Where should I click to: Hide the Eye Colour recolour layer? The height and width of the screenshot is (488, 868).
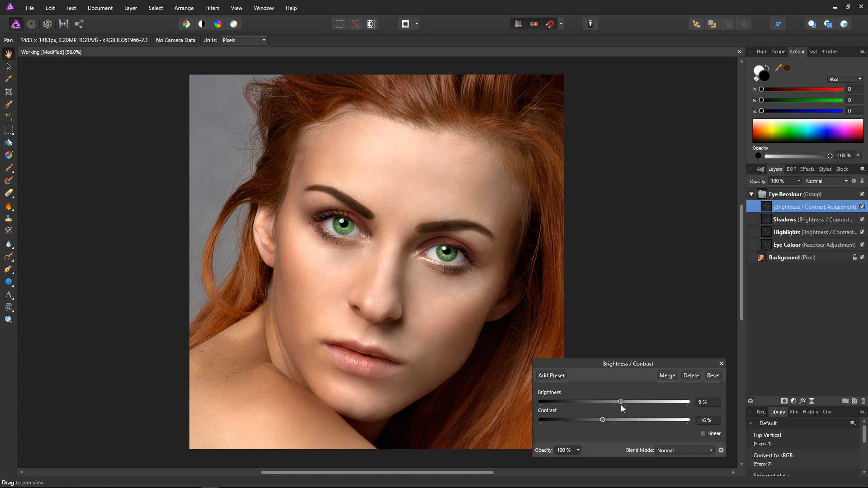(x=862, y=245)
